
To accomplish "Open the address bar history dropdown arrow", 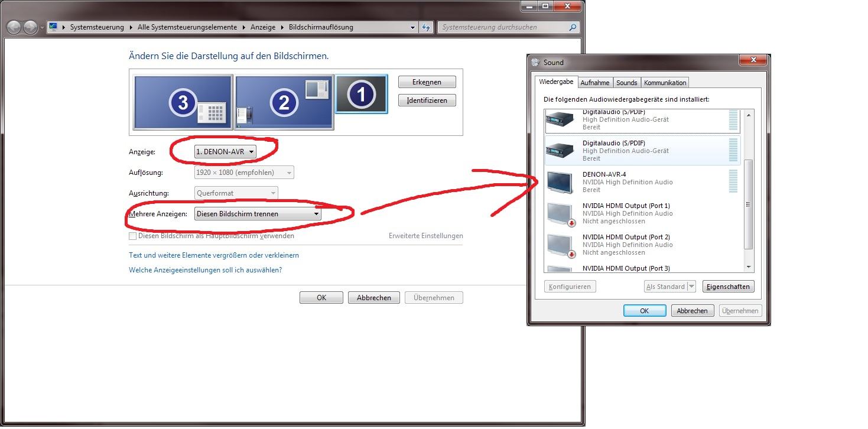I will pos(412,27).
